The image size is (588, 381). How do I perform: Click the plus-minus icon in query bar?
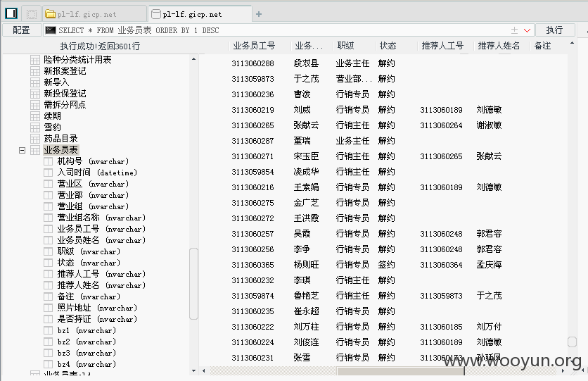515,30
